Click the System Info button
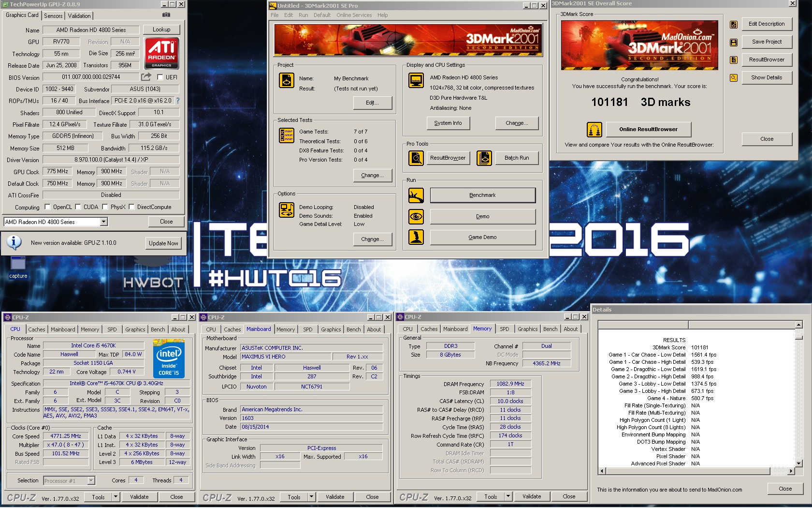This screenshot has width=812, height=508. (x=448, y=123)
